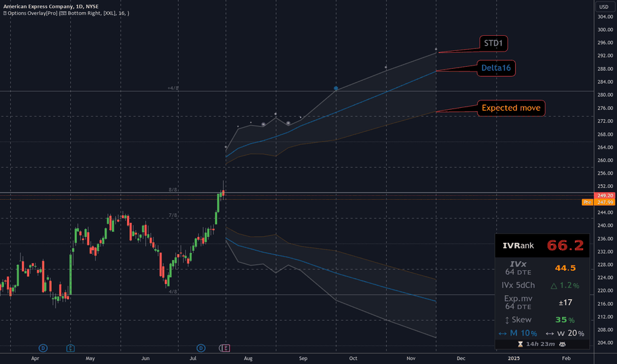Collapse the Options Overlay indicator legend icon

point(5,13)
